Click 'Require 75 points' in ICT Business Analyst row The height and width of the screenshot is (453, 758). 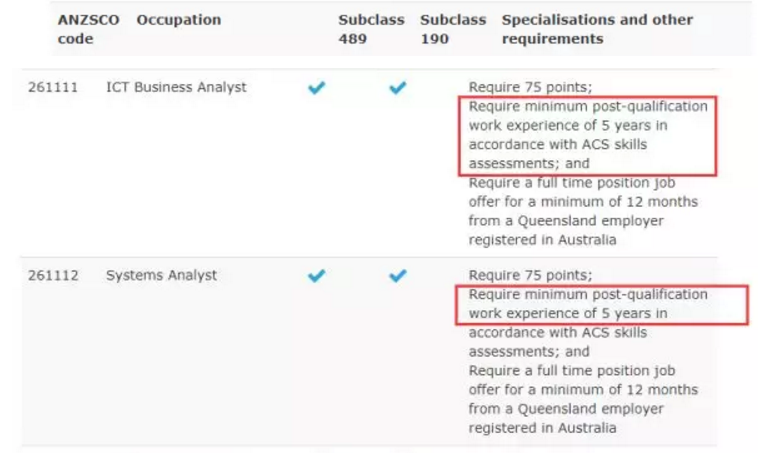point(530,88)
